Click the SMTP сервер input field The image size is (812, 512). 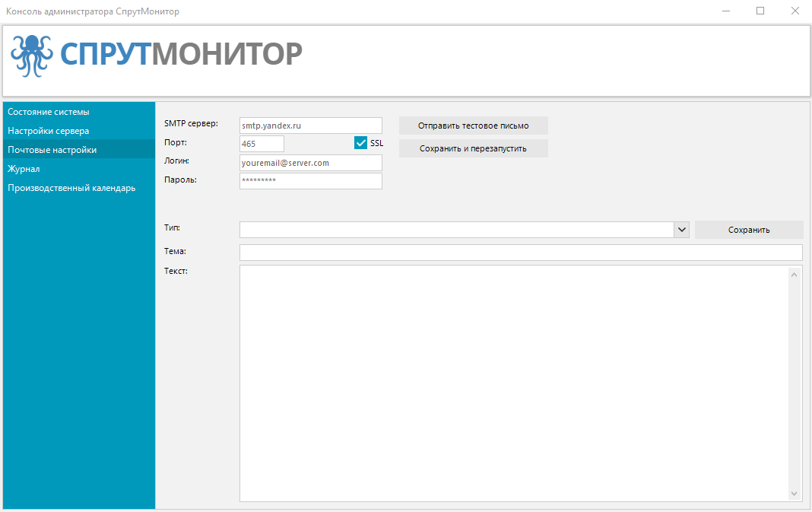pos(310,126)
